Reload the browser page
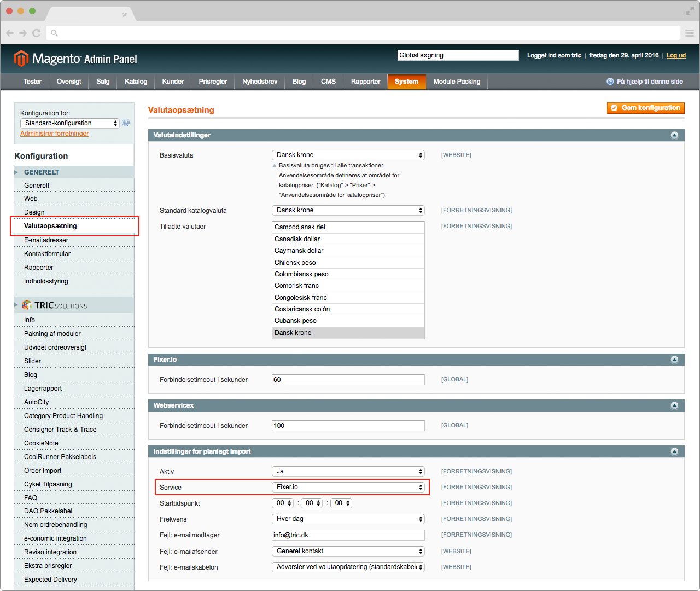Screen dimensions: 700x591 tap(37, 33)
